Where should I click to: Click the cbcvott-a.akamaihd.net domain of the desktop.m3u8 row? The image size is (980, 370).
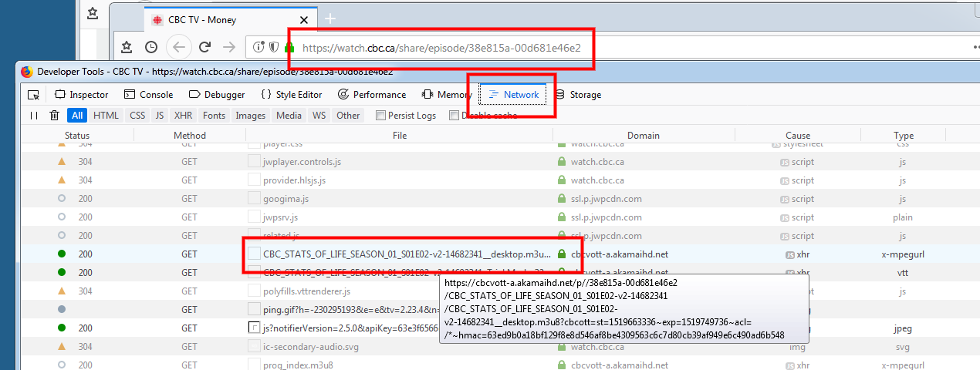coord(619,254)
